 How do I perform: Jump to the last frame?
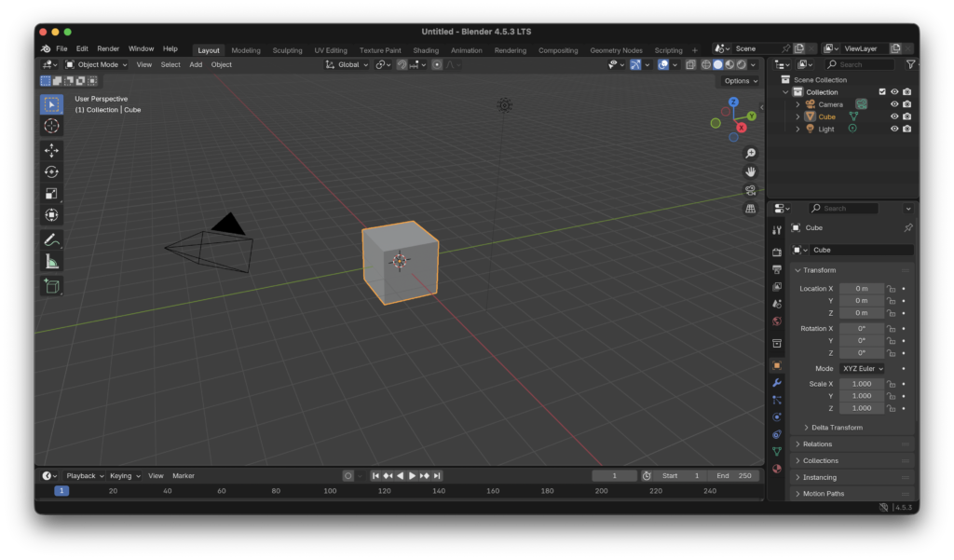pos(437,476)
